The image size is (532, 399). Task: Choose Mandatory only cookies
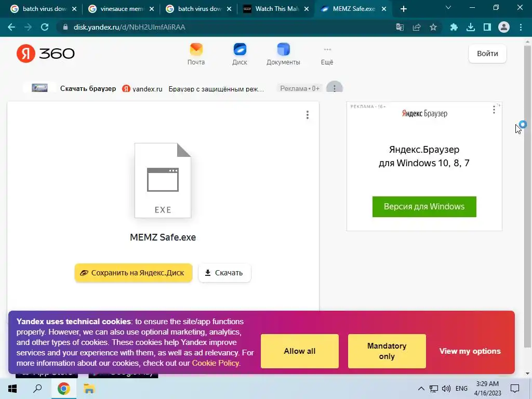click(x=387, y=351)
